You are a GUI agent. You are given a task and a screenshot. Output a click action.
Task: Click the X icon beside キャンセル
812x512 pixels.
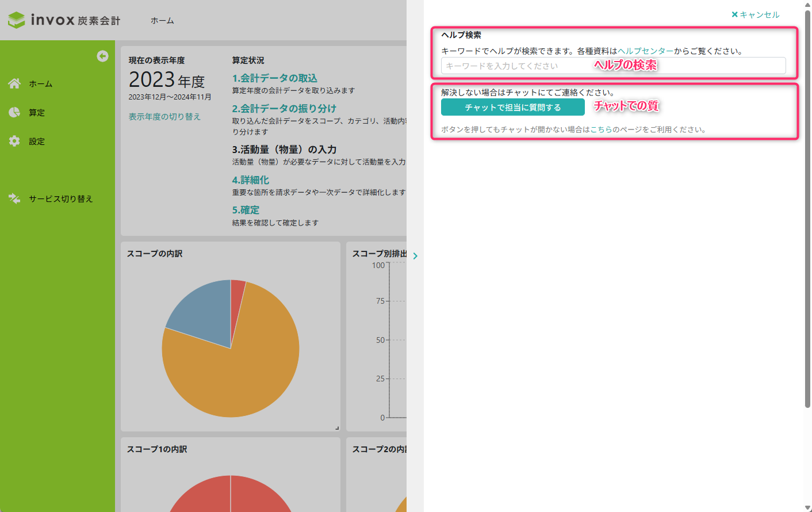734,14
